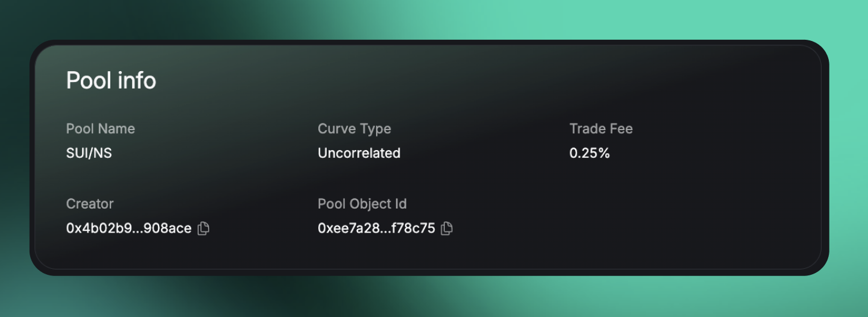Screen dimensions: 868x317
Task: Click the Pool Object Id label
Action: tap(362, 204)
